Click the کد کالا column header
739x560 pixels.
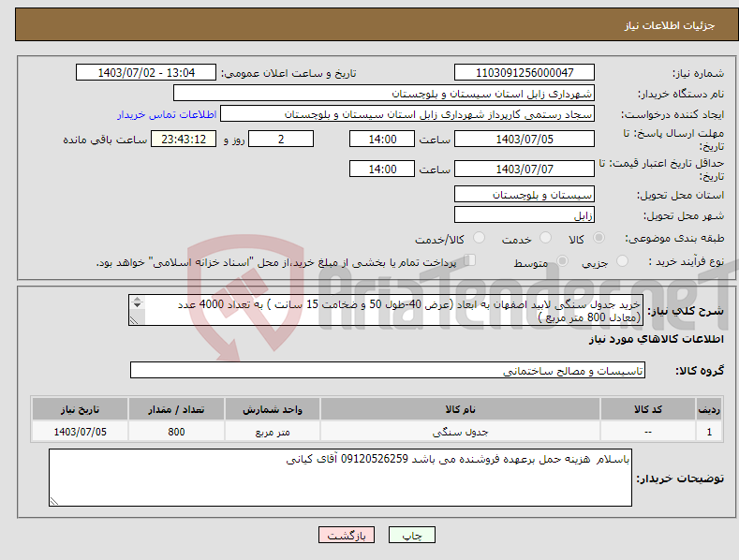click(x=648, y=409)
